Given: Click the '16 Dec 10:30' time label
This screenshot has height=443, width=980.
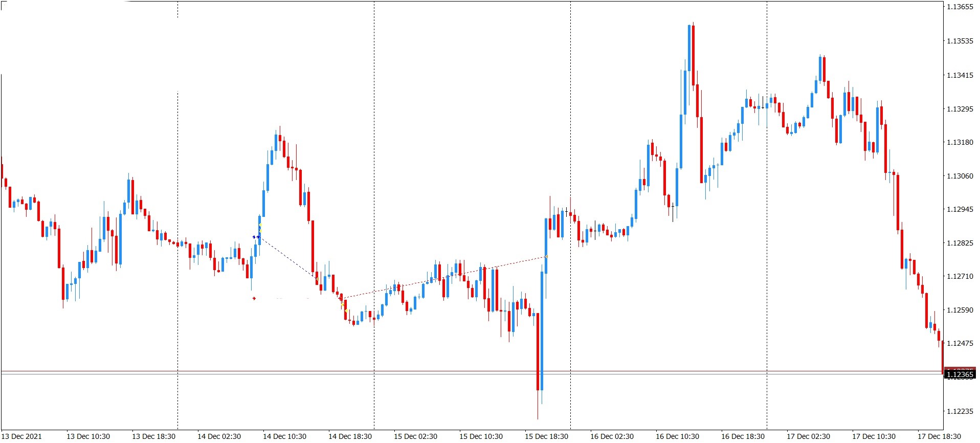Looking at the screenshot, I should tap(677, 436).
